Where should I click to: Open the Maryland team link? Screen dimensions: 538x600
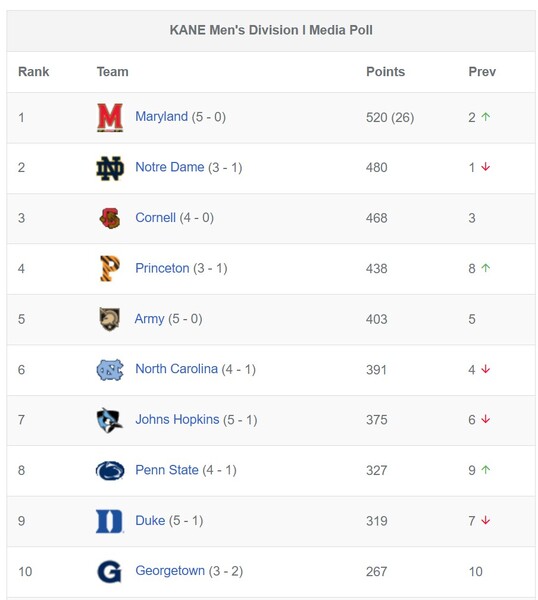pyautogui.click(x=161, y=116)
